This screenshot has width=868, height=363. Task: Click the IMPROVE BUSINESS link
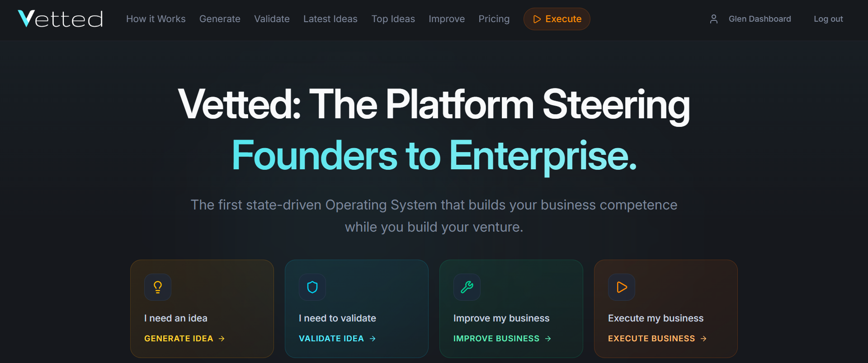[x=496, y=339]
